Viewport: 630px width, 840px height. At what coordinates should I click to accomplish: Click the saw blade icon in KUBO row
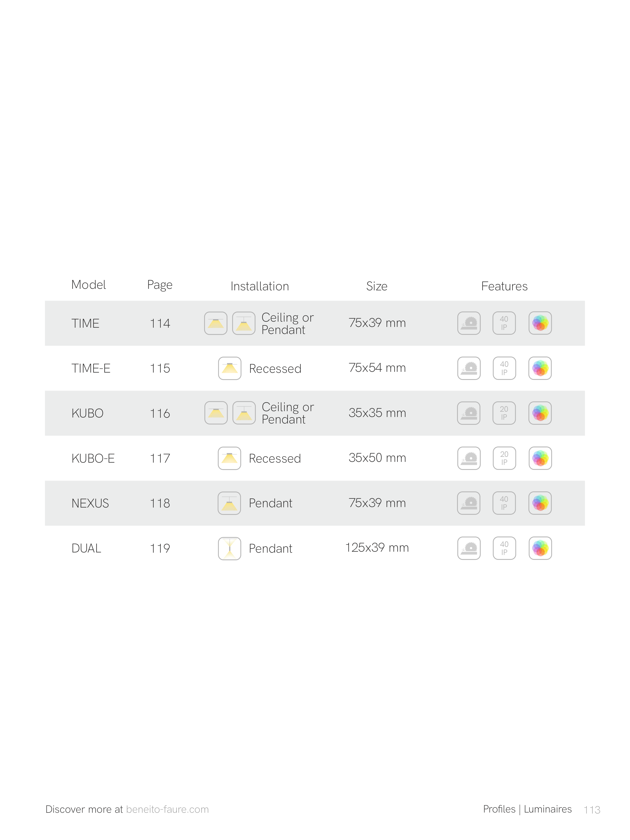tap(468, 413)
